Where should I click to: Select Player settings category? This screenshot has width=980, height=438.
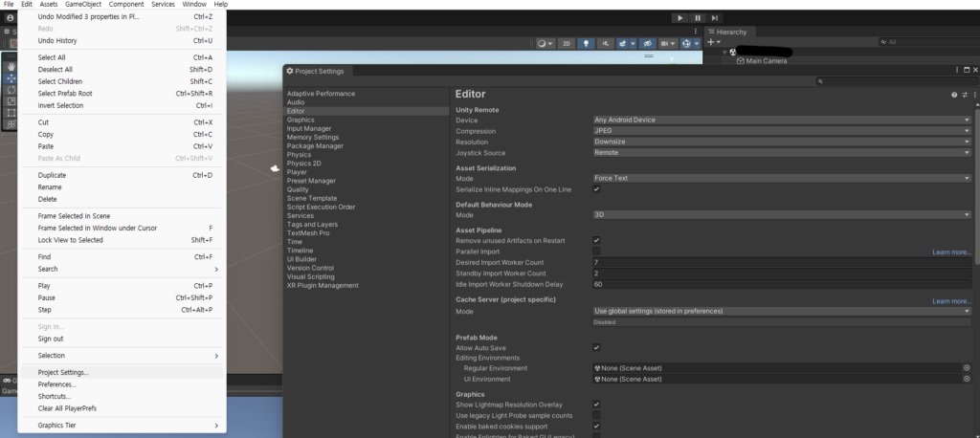(297, 172)
